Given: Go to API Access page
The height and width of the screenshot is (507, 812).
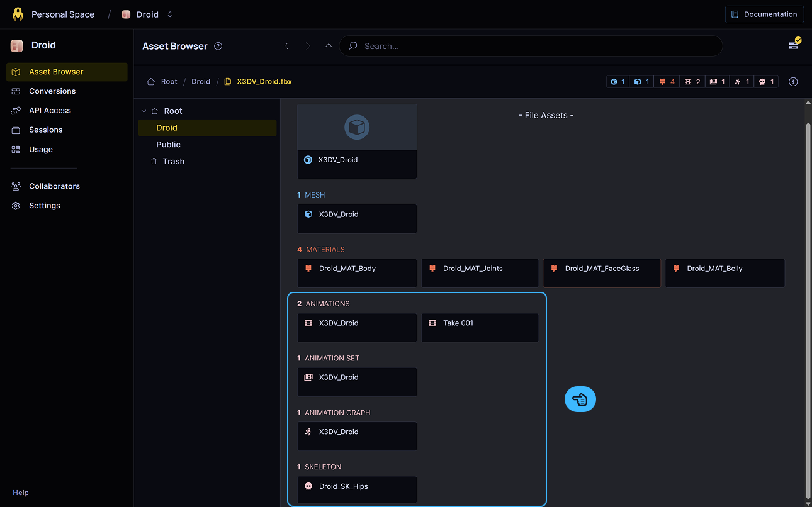Looking at the screenshot, I should tap(50, 111).
